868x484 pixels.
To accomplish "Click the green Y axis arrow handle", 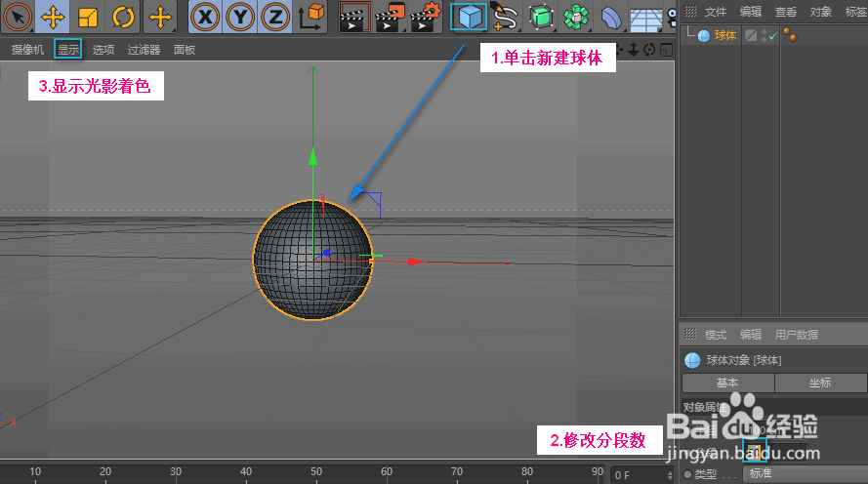I will click(312, 157).
